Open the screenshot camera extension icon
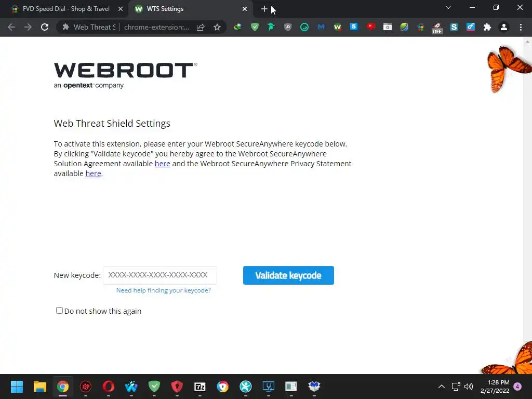532x399 pixels. (x=387, y=27)
